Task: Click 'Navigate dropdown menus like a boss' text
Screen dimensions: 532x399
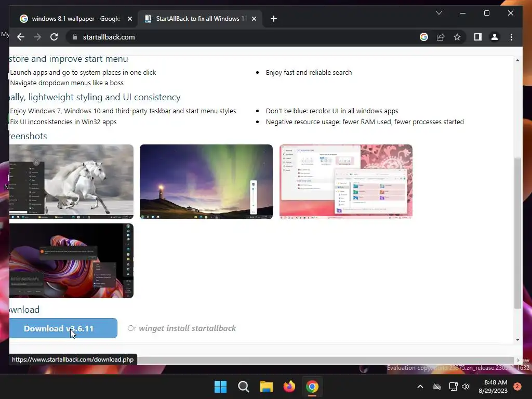Action: (x=66, y=83)
